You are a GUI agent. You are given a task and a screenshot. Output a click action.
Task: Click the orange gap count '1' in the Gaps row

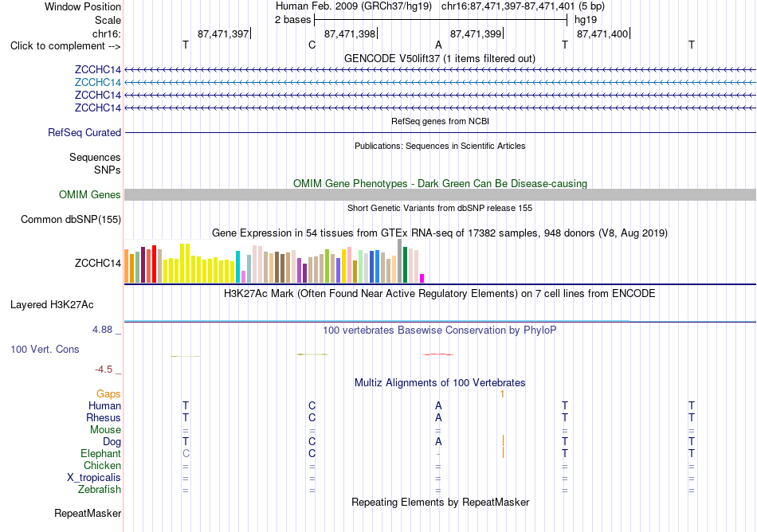[x=502, y=394]
